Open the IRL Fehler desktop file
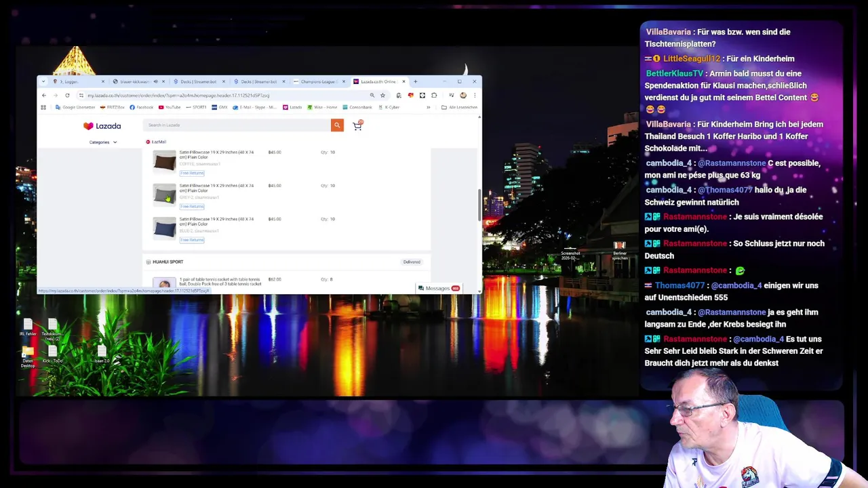The height and width of the screenshot is (488, 868). click(x=28, y=327)
